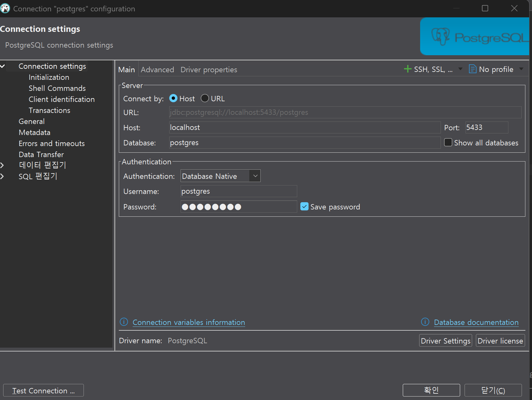Open Connection variables information link
Screen dimensions: 532x400
189,322
